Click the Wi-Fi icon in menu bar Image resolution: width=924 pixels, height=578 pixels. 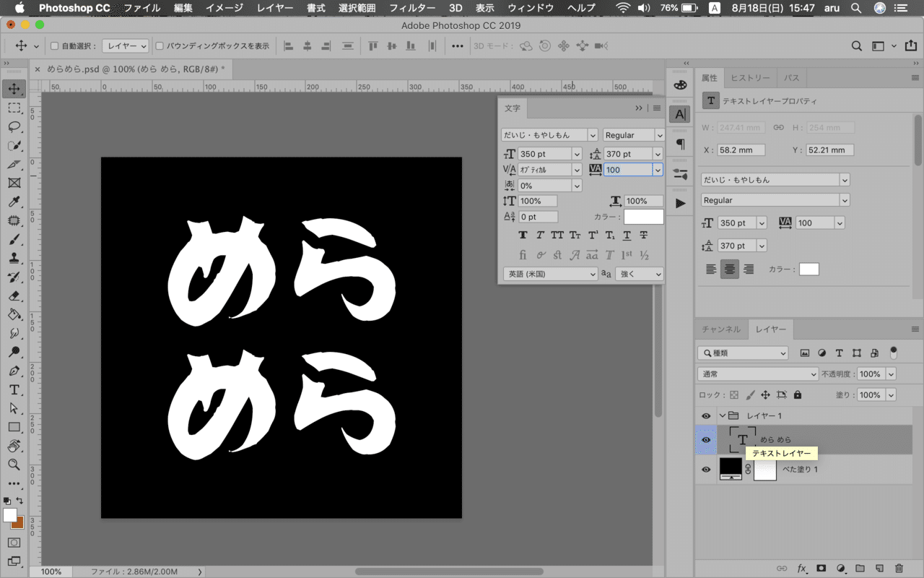point(623,8)
